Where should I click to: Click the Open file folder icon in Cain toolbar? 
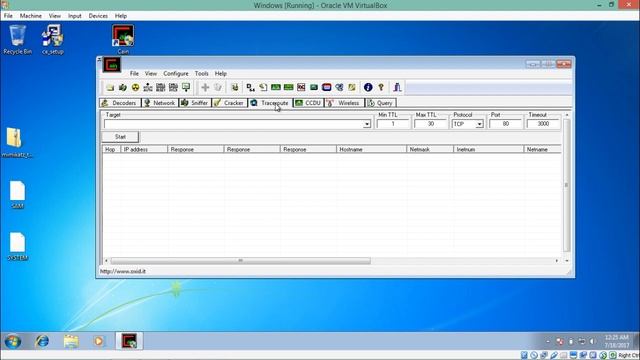pos(110,87)
